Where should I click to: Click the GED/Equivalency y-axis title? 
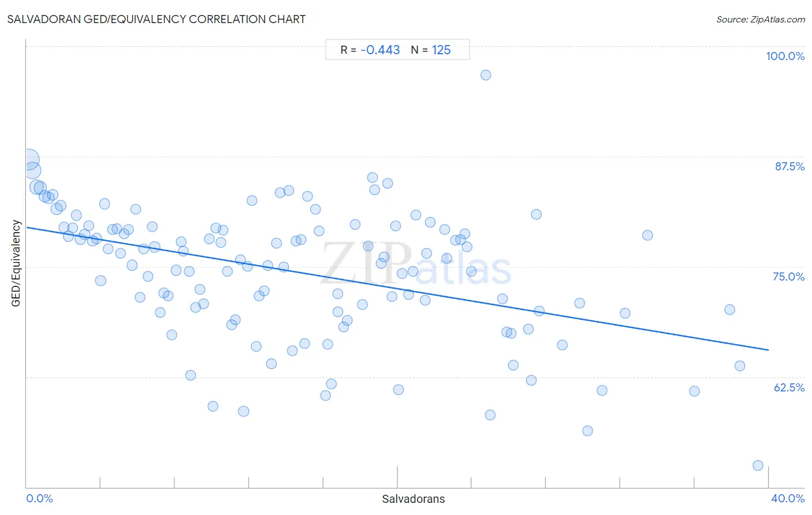[x=16, y=263]
